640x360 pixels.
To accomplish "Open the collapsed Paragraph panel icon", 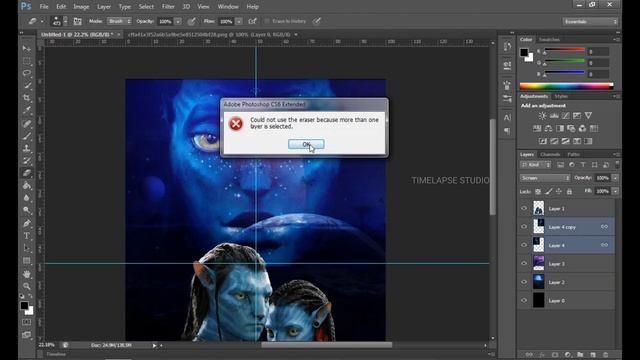I will tap(507, 131).
